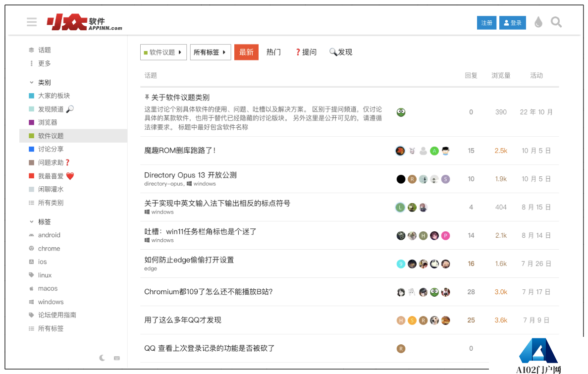The height and width of the screenshot is (374, 588).
Task: Open topic Directory Opus 13 开放公测
Action: click(191, 175)
